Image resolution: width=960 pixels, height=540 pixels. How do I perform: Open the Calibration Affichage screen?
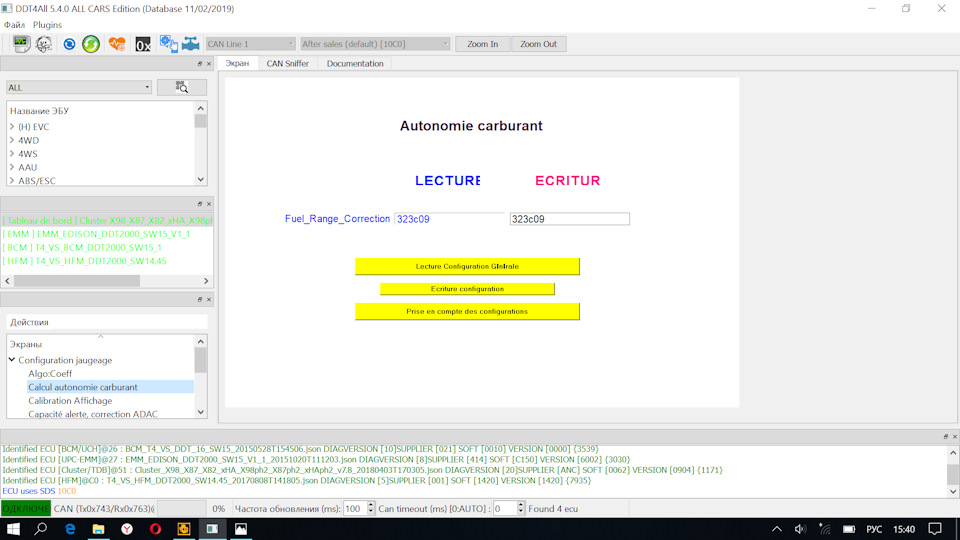(70, 400)
